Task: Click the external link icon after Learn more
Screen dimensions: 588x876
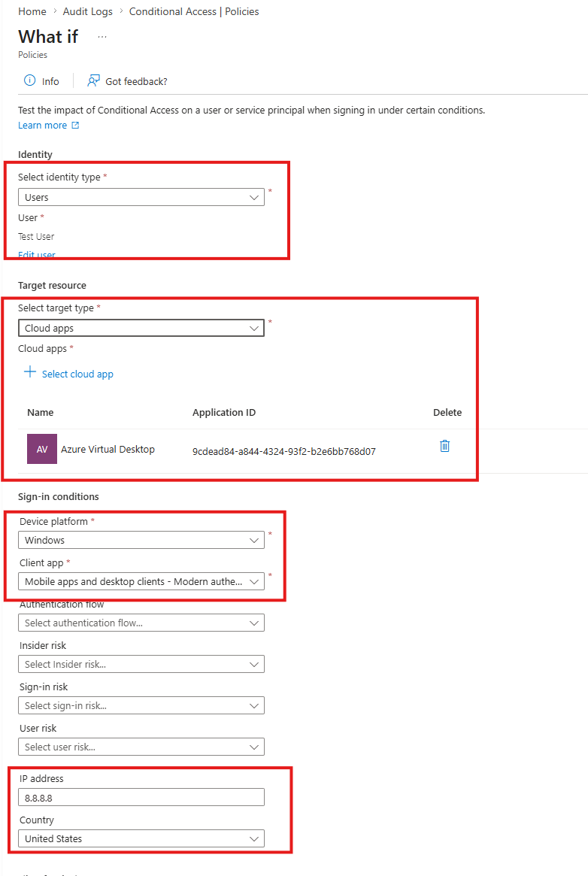Action: [x=75, y=125]
